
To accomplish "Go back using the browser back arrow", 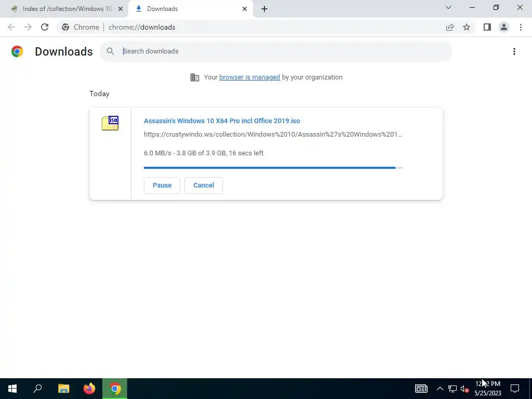I will click(11, 27).
